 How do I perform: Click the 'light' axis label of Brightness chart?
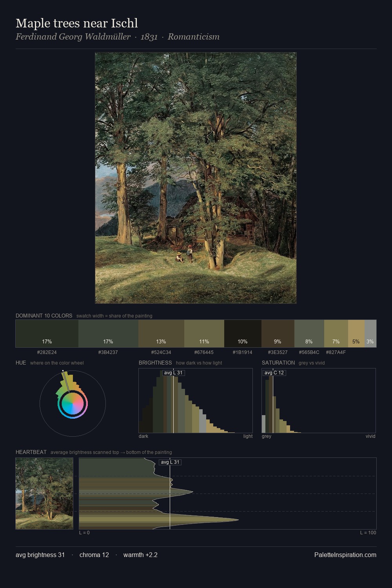pyautogui.click(x=248, y=436)
